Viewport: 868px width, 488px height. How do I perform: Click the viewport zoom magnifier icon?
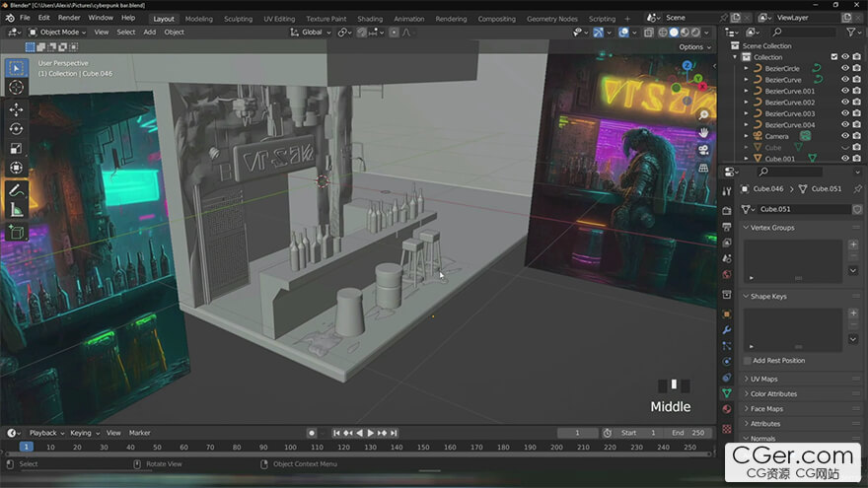point(703,114)
